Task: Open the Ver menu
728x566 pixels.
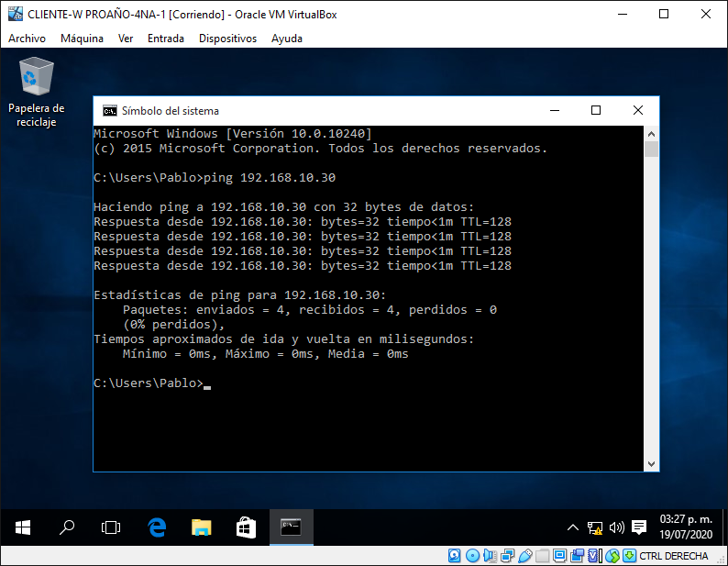Action: tap(126, 39)
